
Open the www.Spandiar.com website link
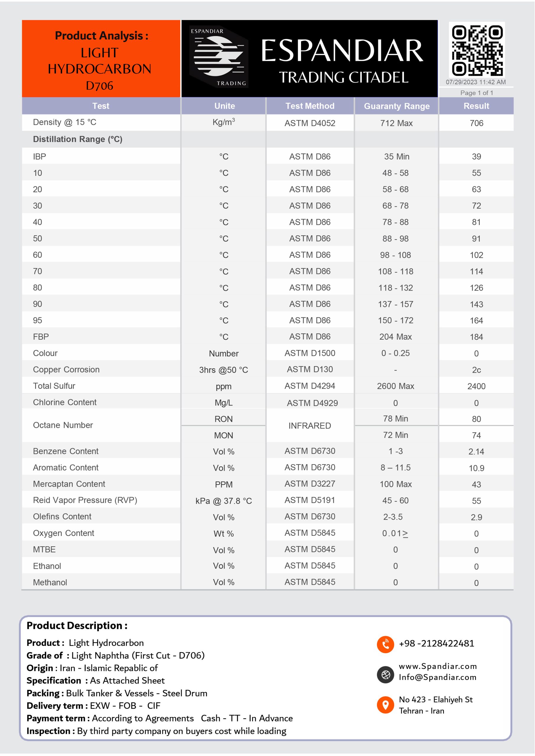tap(438, 666)
